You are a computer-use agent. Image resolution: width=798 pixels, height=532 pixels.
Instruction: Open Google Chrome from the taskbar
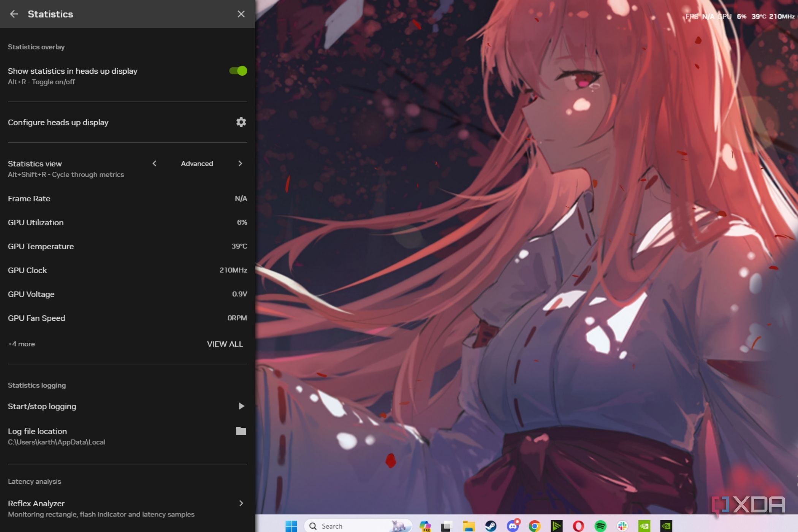click(x=535, y=526)
